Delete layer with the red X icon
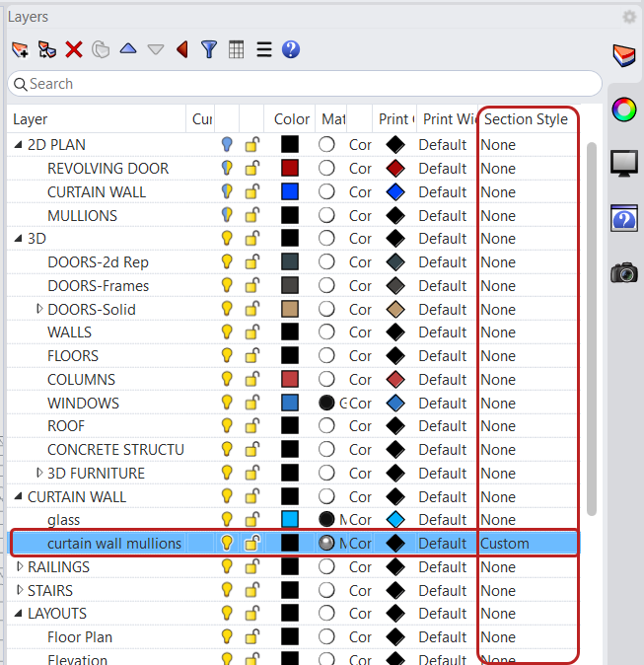 pyautogui.click(x=74, y=49)
